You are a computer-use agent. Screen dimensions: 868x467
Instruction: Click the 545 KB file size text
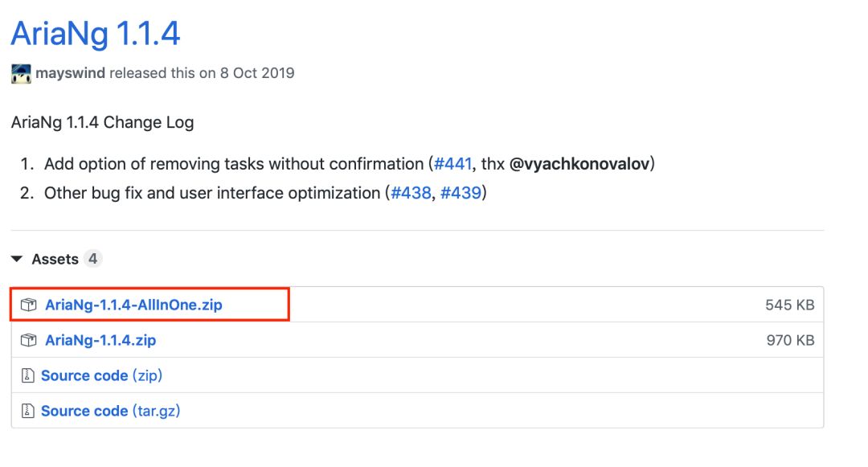[x=789, y=305]
